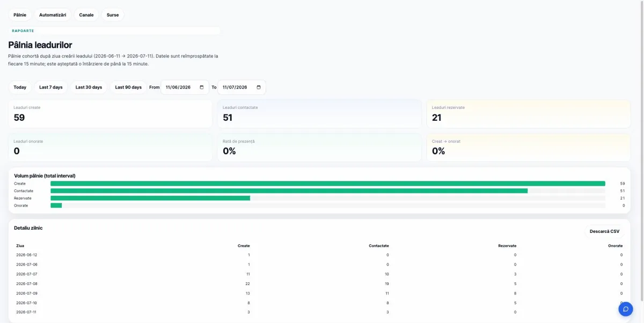Open the Leaduri contactate card showing 51

(x=319, y=114)
